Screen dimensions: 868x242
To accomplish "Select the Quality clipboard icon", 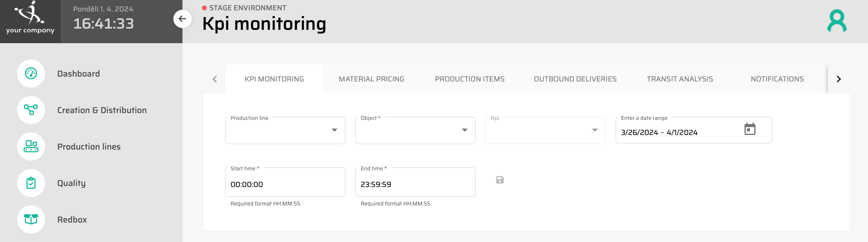I will click(x=31, y=183).
